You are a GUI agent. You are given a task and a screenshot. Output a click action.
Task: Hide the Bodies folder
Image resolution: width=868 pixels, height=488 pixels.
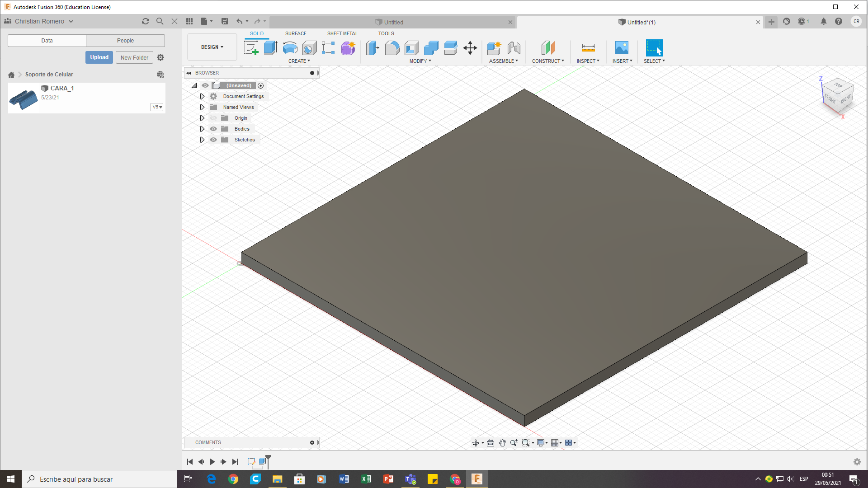pos(213,129)
